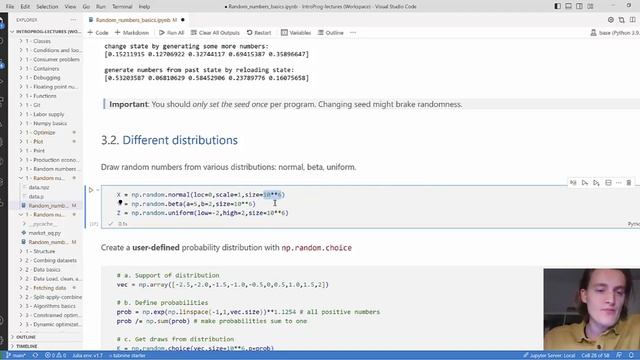The image size is (640, 360).
Task: Synchronize changes icon in status bar
Action: (35, 356)
